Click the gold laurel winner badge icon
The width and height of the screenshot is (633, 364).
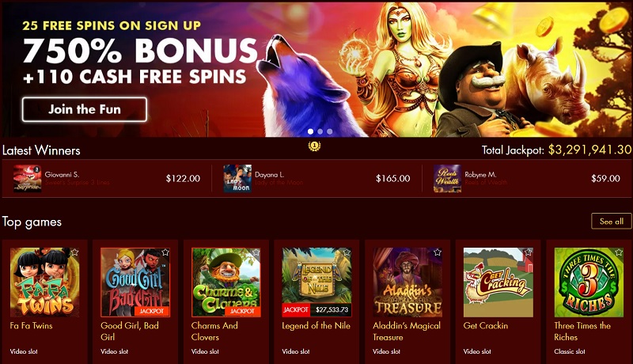pyautogui.click(x=314, y=146)
